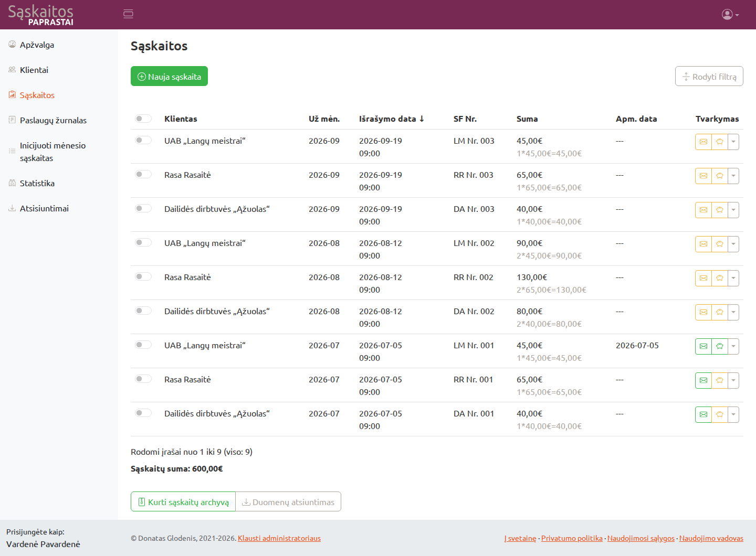Click the Sąskaitos Paprastai logo
The width and height of the screenshot is (756, 556).
(40, 15)
